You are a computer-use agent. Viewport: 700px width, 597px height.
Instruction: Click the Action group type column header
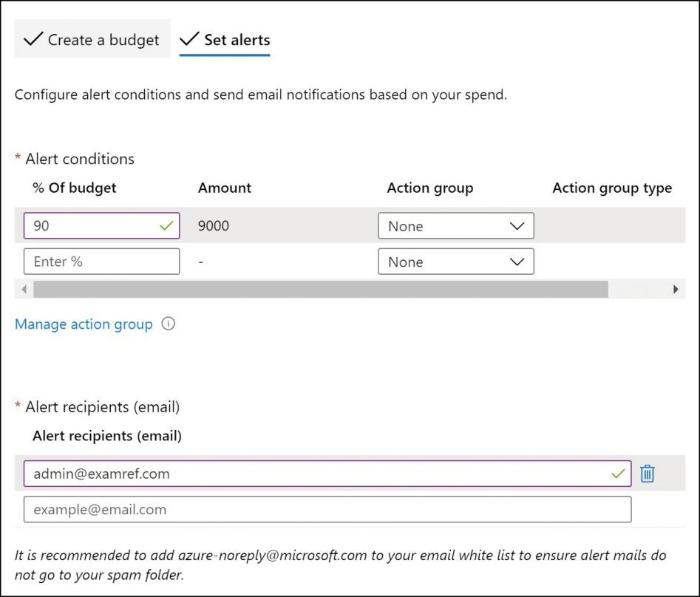coord(612,188)
